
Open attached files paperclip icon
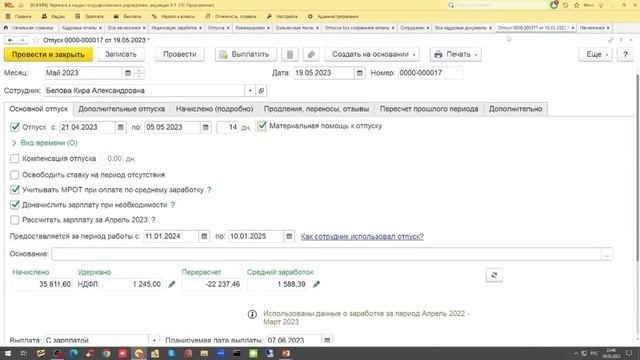(311, 54)
